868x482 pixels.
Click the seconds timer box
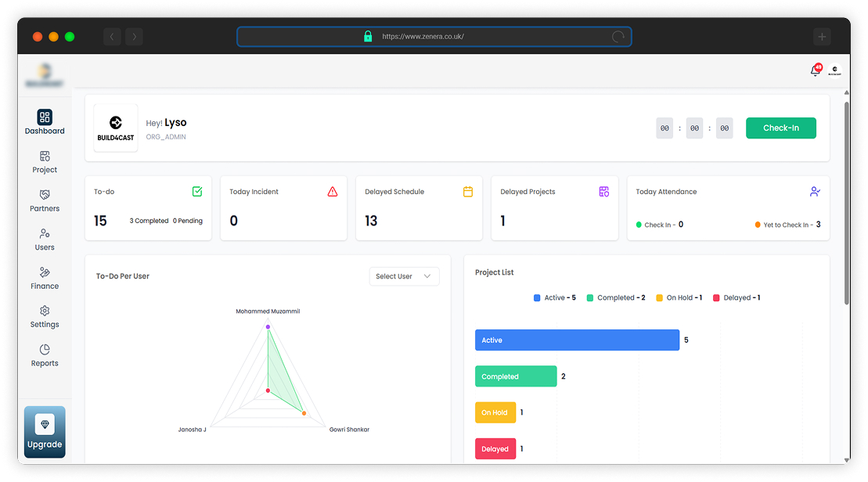tap(725, 128)
